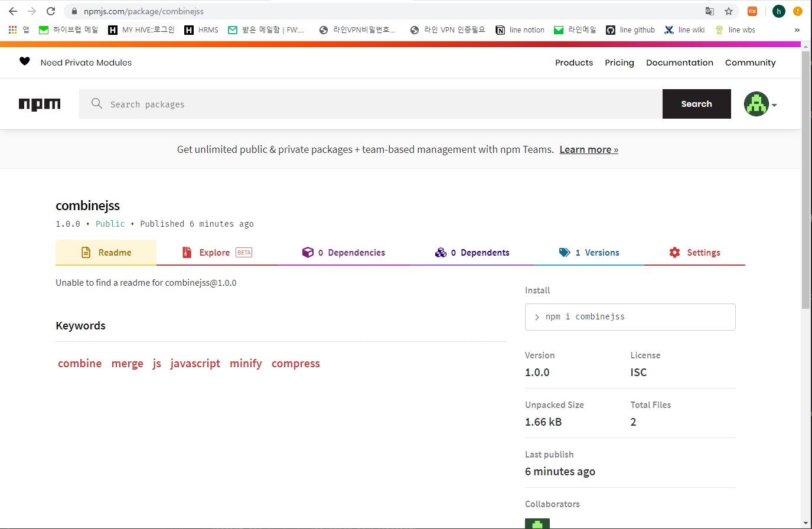The image size is (812, 529).
Task: Go to the package Settings tab
Action: 694,253
